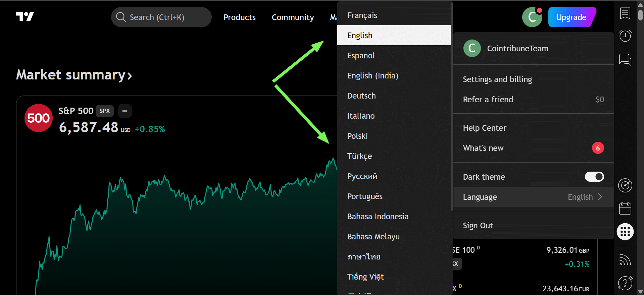Click the Upgrade button

point(571,17)
